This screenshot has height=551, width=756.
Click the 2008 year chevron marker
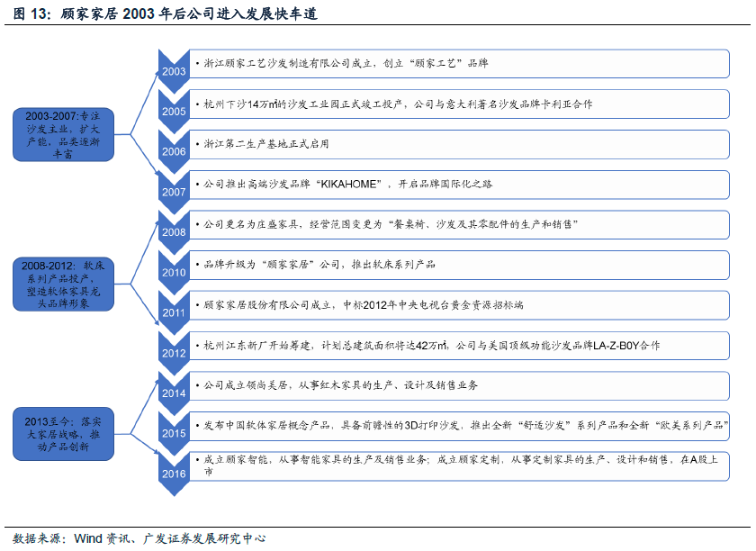click(x=174, y=232)
